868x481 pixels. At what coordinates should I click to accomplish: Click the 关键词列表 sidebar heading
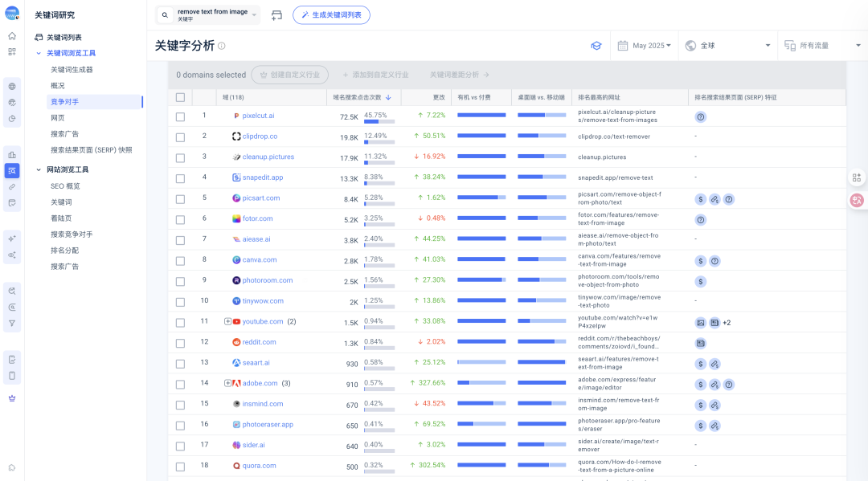pyautogui.click(x=64, y=38)
